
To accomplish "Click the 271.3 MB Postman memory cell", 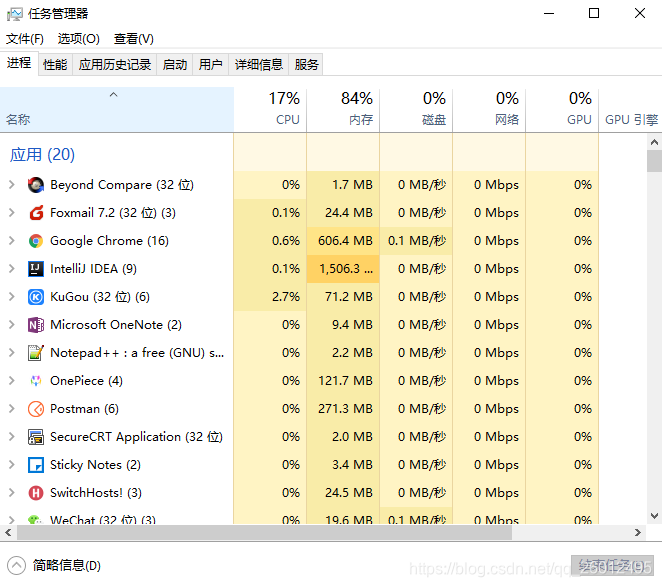I will 343,408.
